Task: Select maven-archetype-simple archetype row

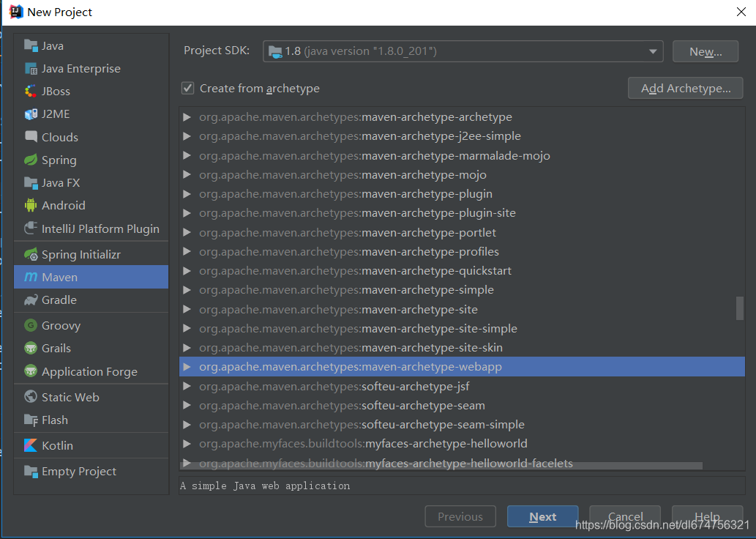Action: point(462,290)
